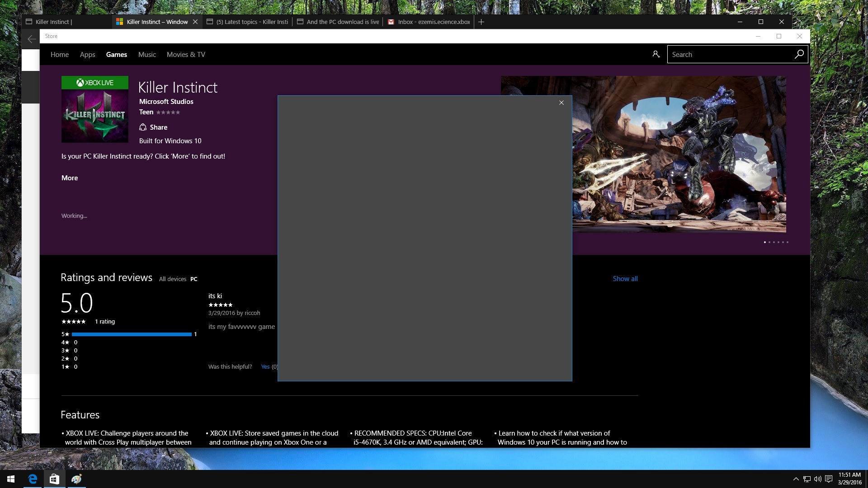Click Show all reviews link
The image size is (868, 488).
625,278
